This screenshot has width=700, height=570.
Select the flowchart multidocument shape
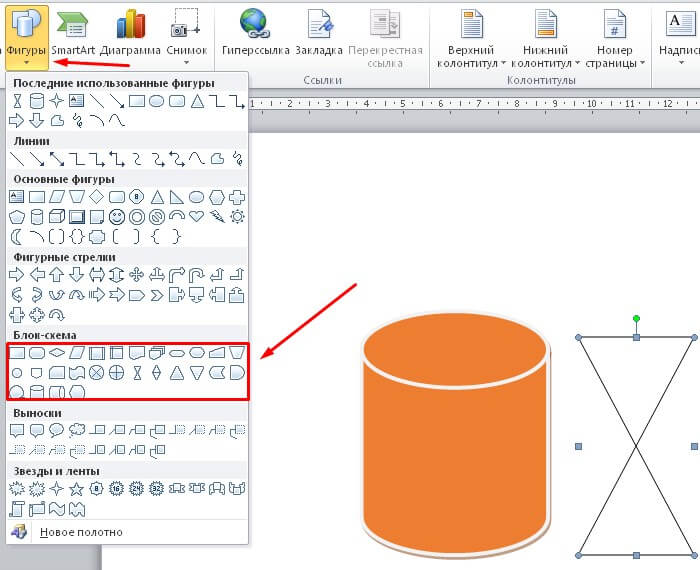click(157, 353)
